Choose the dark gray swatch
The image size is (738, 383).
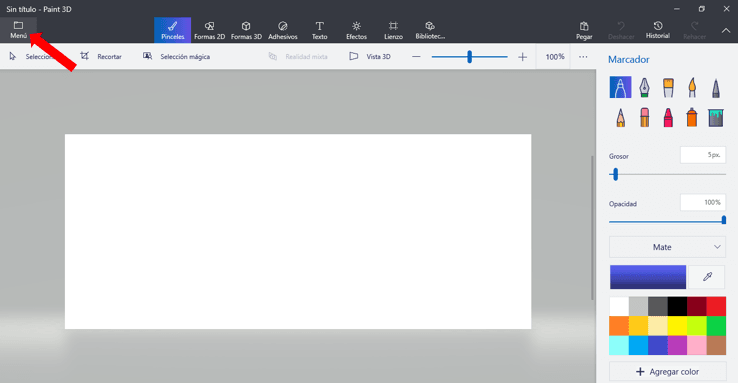(658, 306)
